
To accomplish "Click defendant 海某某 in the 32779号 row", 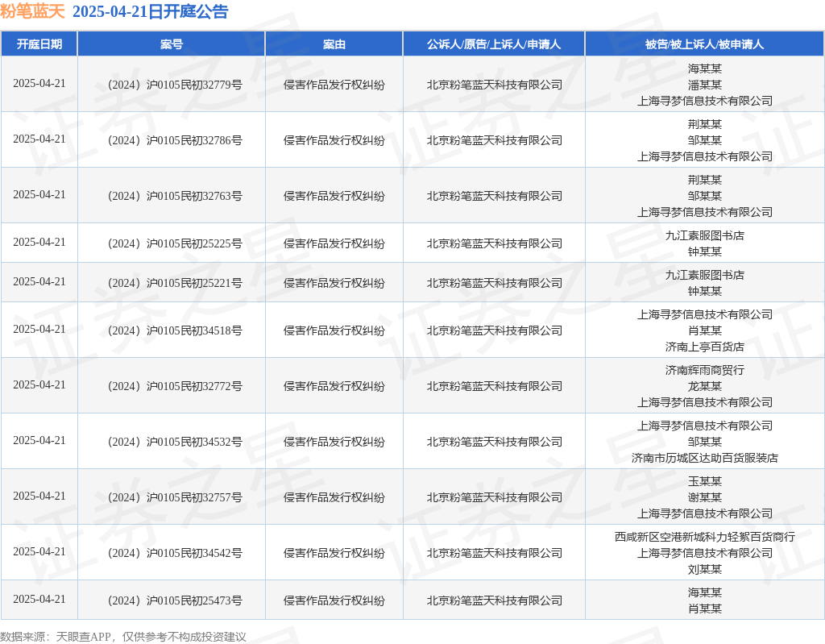I will (704, 69).
